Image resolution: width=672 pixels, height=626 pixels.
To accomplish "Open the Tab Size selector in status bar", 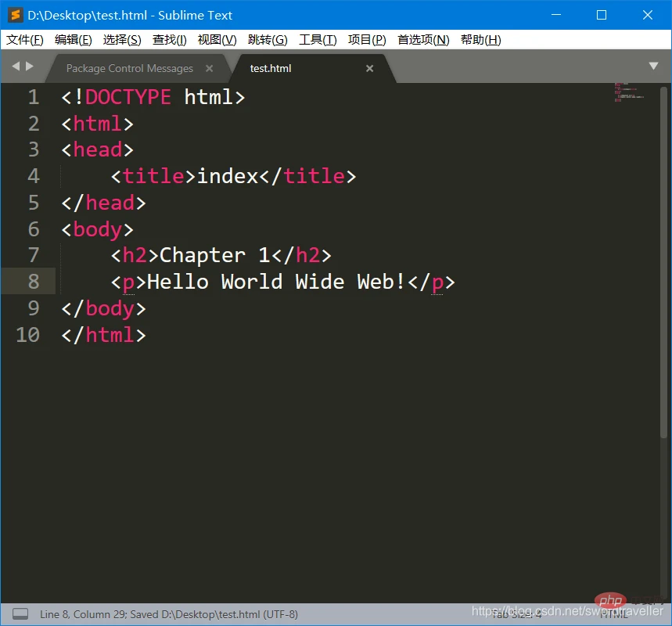I will pyautogui.click(x=516, y=614).
